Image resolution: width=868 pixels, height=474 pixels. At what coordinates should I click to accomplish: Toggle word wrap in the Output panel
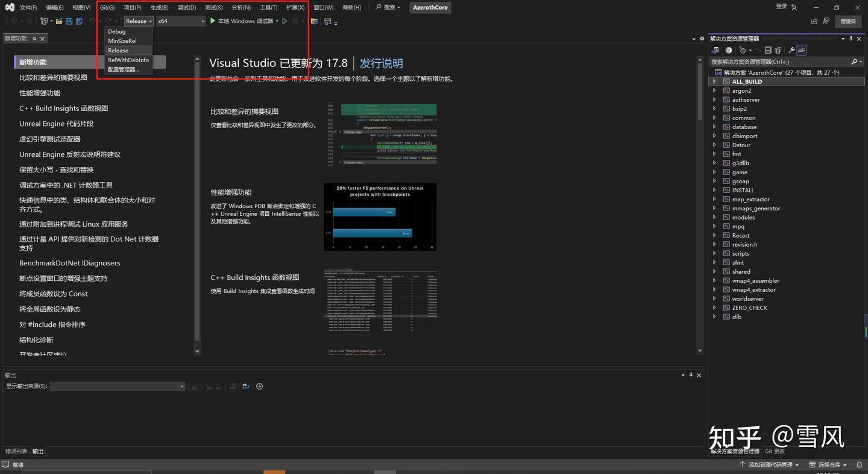tap(246, 387)
